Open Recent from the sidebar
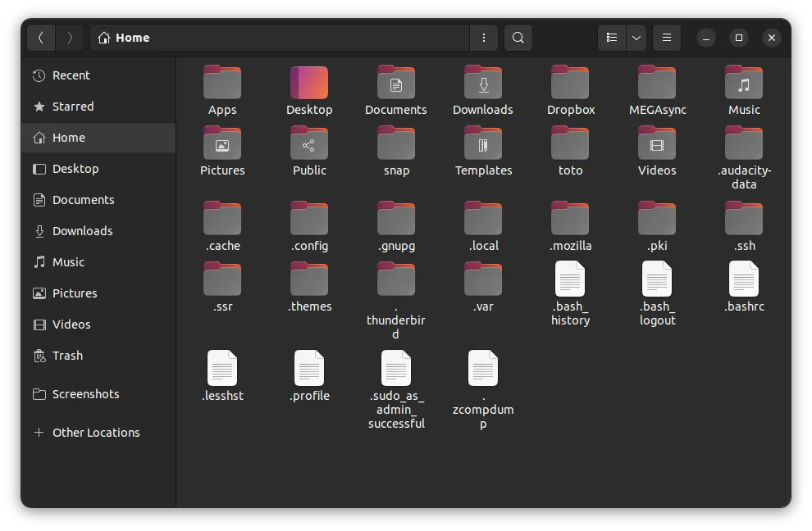812x531 pixels. tap(71, 75)
